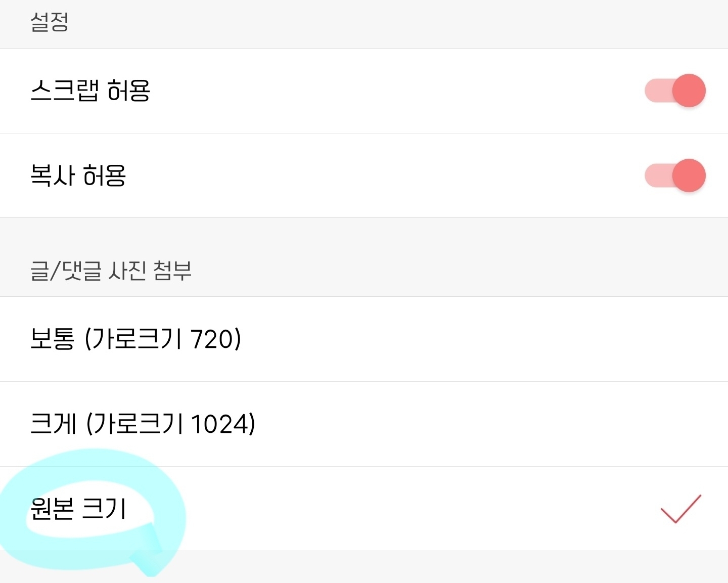Turn off the 스크랩 허용 switch

(x=675, y=91)
